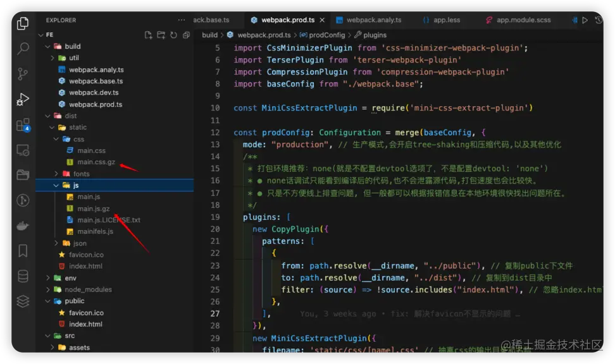
Task: Click the New File icon in Explorer header
Action: coord(148,35)
